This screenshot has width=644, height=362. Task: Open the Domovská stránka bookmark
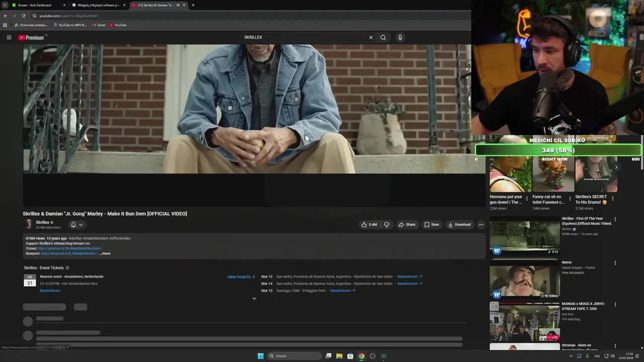31,25
